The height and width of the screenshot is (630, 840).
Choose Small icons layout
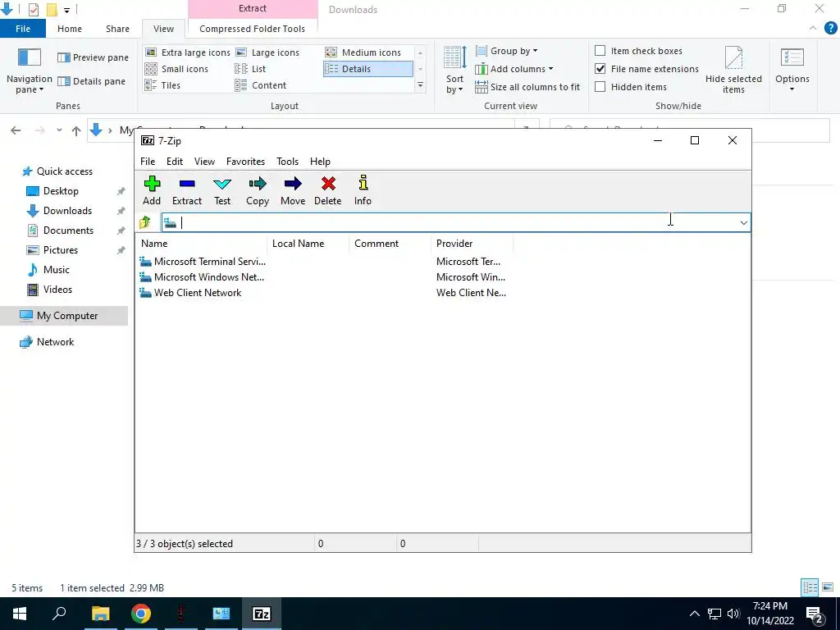tap(177, 69)
